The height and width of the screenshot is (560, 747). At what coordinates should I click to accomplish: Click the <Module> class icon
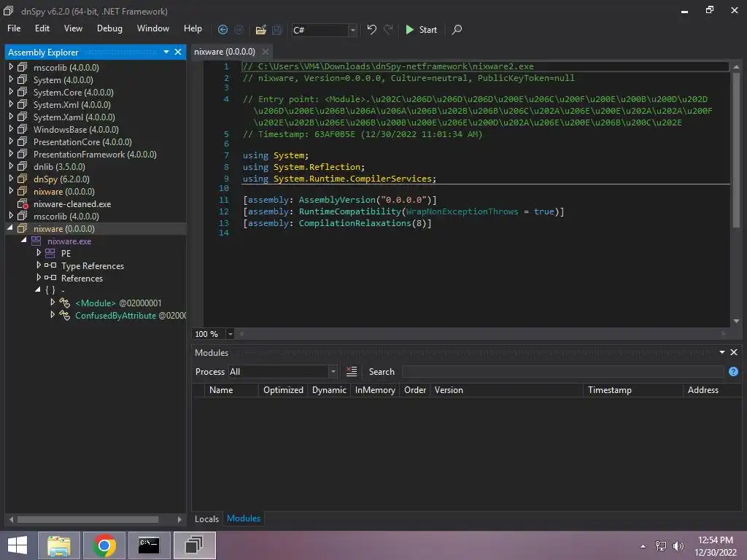tap(64, 303)
